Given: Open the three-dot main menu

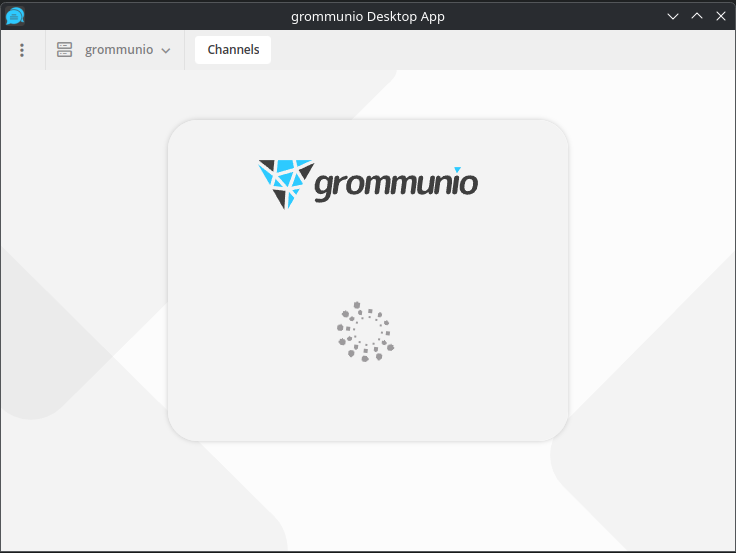Looking at the screenshot, I should click(22, 50).
